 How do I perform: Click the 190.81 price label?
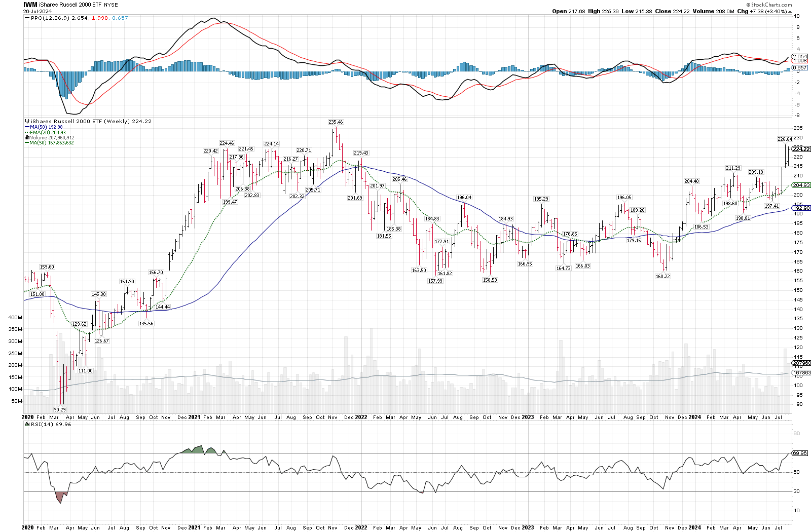coord(743,218)
